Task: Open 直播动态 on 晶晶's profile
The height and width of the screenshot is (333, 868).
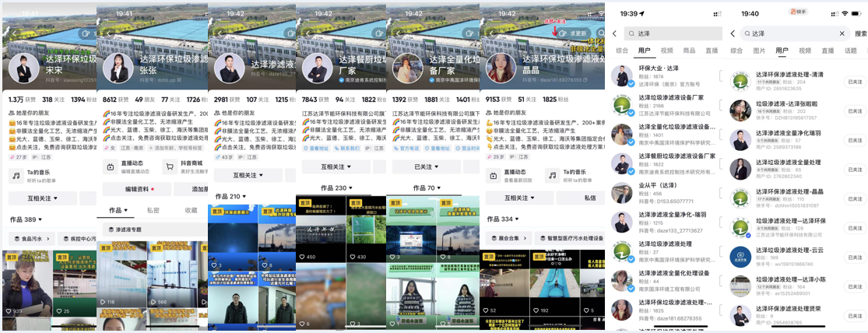Action: 508,175
